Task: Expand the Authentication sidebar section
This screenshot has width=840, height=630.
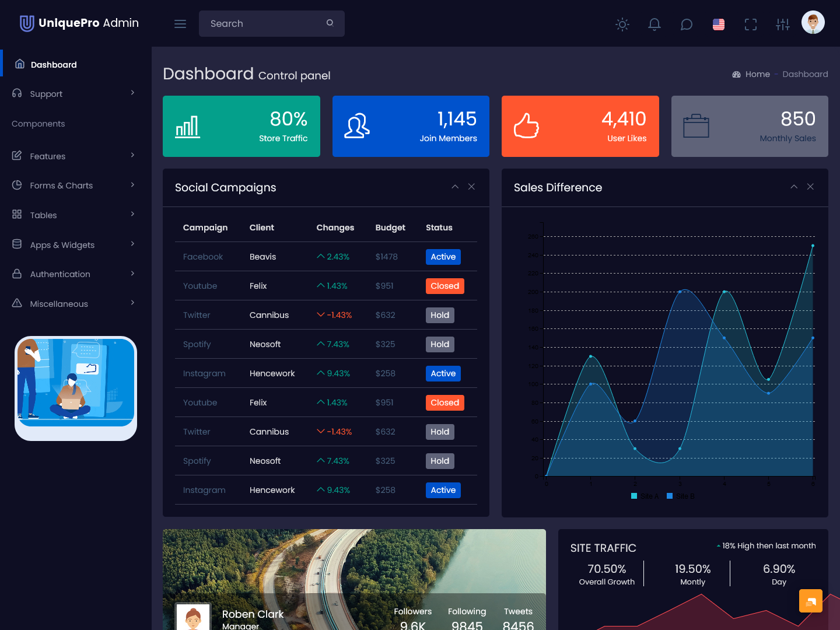Action: (60, 274)
